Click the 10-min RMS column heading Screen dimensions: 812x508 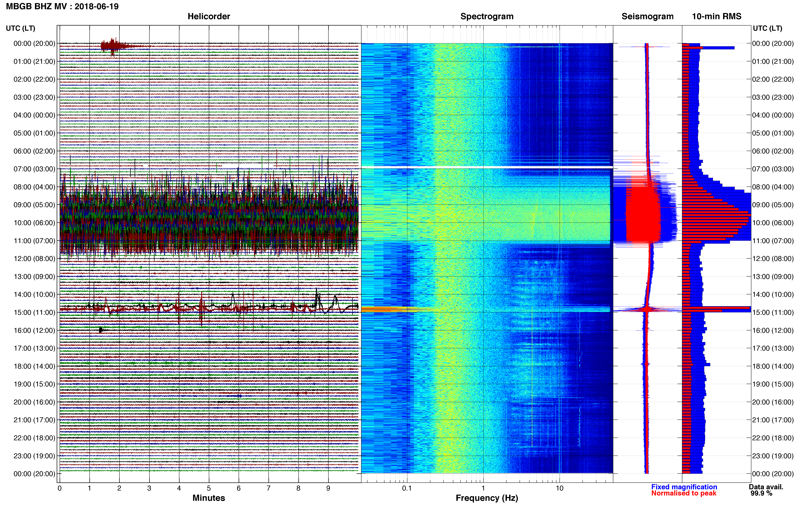point(717,16)
